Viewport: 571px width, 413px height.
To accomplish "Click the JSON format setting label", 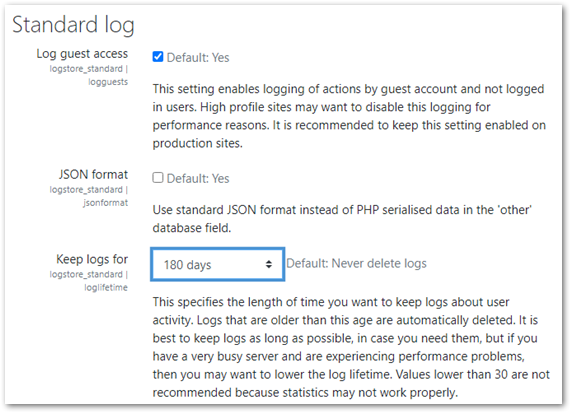I will pos(93,174).
